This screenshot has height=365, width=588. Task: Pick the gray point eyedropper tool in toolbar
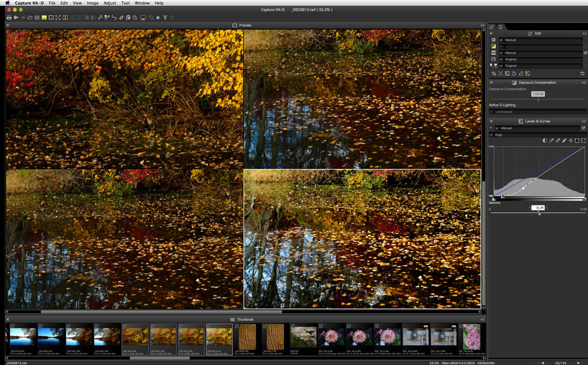tap(107, 18)
